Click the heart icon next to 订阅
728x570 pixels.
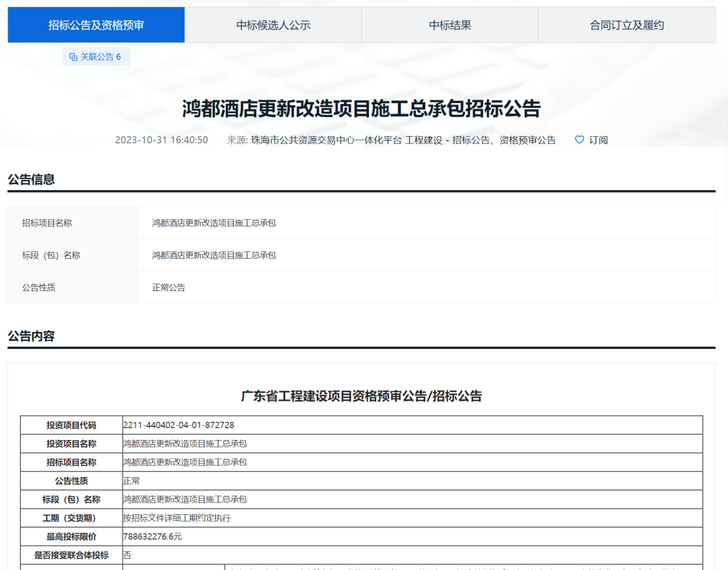579,139
